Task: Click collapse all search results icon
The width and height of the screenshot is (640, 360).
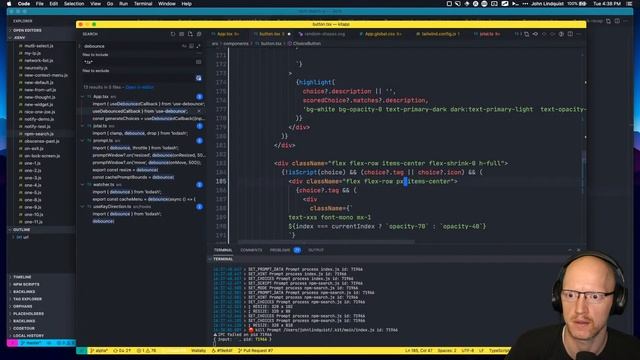Action: coord(199,34)
